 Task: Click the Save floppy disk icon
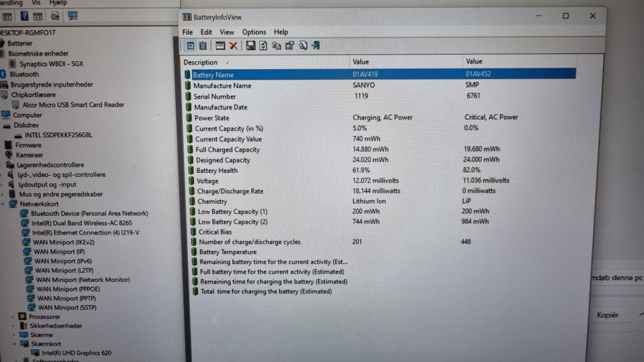250,46
